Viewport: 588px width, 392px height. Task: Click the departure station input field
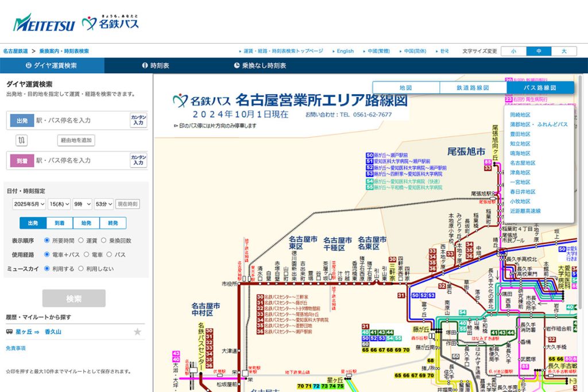(x=82, y=121)
